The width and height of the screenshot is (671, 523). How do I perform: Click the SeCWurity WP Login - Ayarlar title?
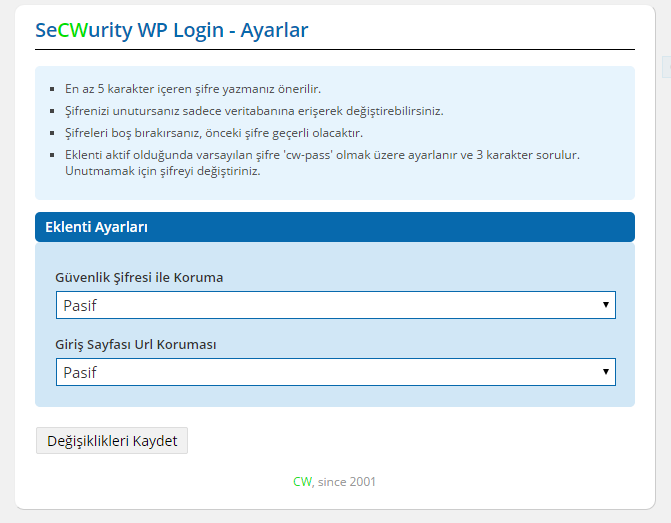(172, 30)
